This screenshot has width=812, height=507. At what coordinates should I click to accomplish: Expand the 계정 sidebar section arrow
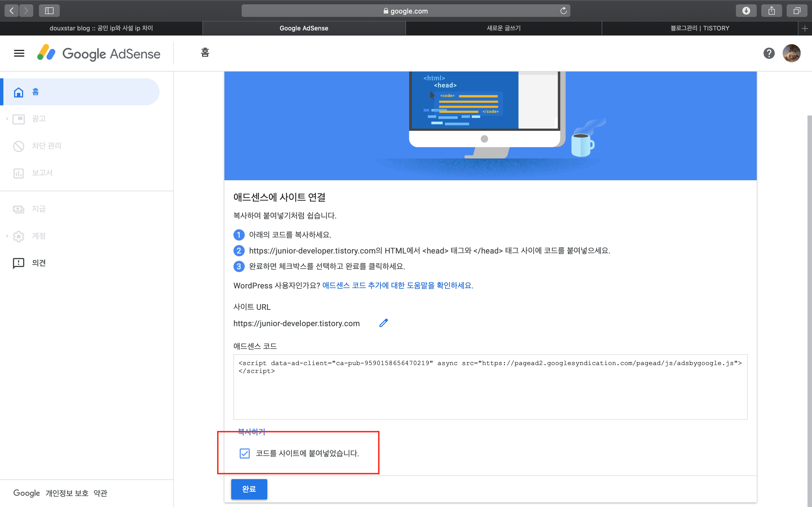tap(7, 236)
